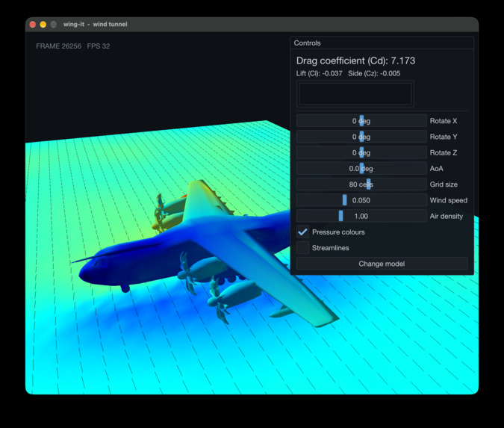Uncheck the Pressure colours checkbox

click(302, 232)
